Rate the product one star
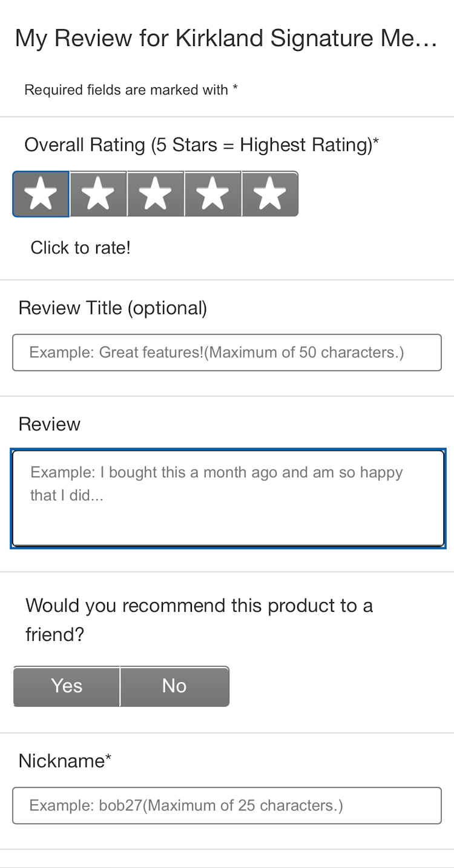This screenshot has width=454, height=868. pyautogui.click(x=41, y=194)
